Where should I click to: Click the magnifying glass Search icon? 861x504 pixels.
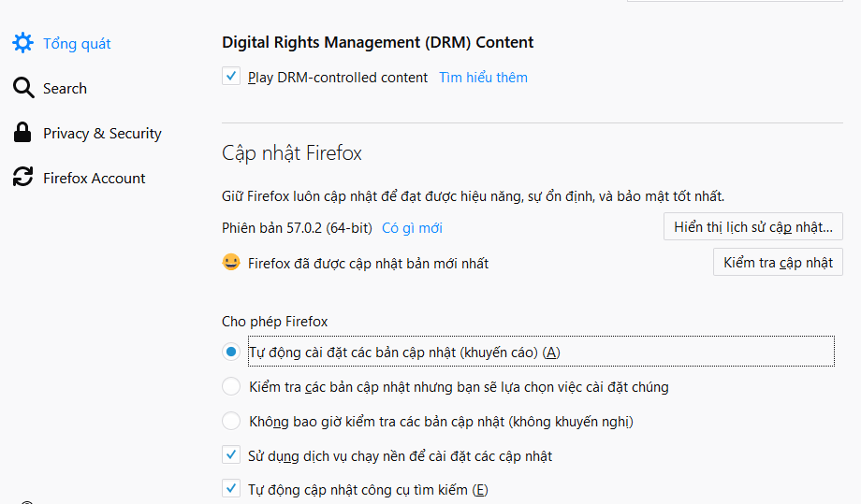point(23,88)
